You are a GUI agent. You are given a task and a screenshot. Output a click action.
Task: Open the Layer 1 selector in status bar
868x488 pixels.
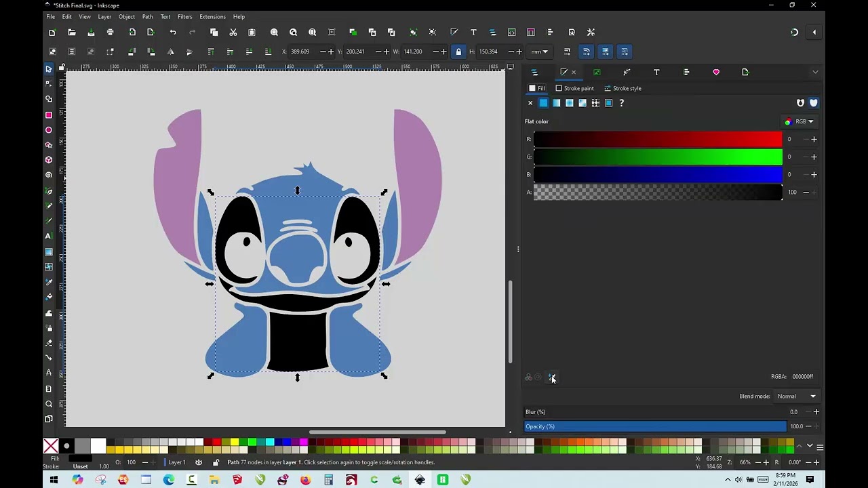177,462
